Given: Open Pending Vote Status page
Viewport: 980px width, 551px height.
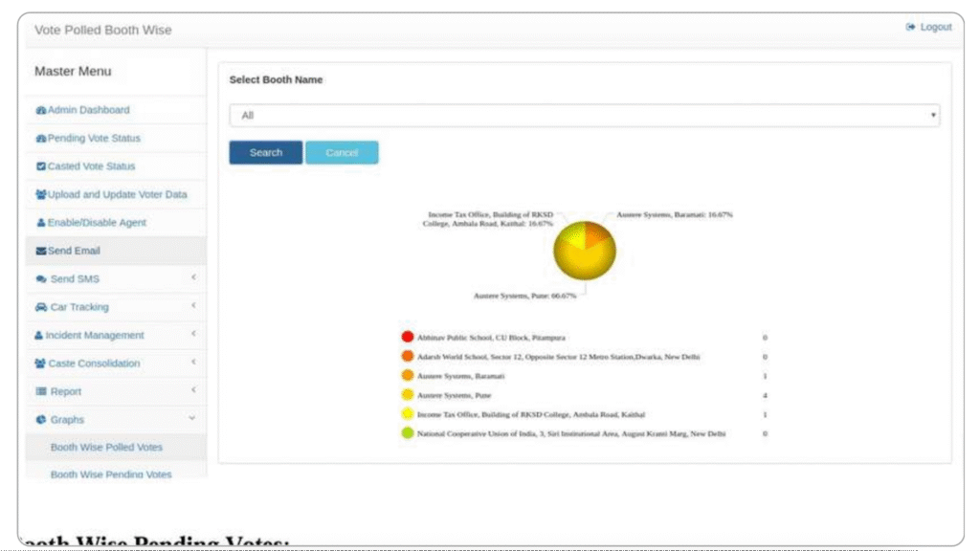Looking at the screenshot, I should coord(94,139).
